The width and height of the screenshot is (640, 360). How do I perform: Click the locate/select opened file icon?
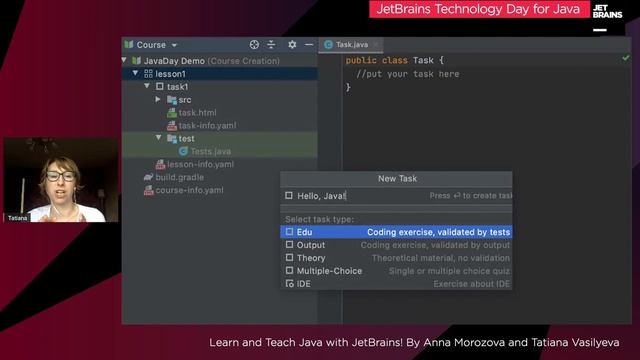(x=254, y=44)
